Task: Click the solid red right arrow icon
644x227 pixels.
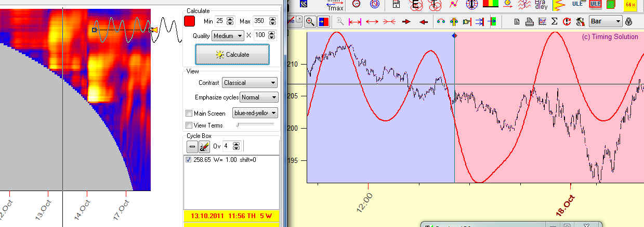Action: [407, 21]
